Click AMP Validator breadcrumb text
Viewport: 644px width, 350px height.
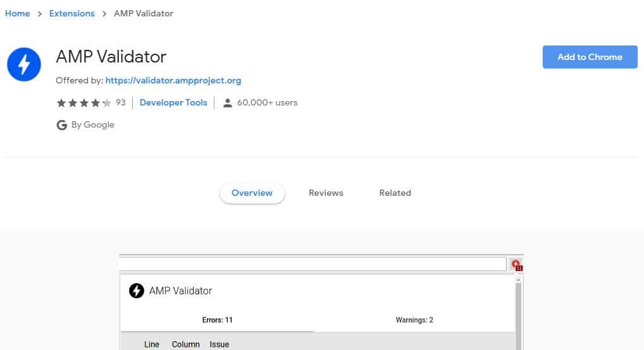coord(144,13)
